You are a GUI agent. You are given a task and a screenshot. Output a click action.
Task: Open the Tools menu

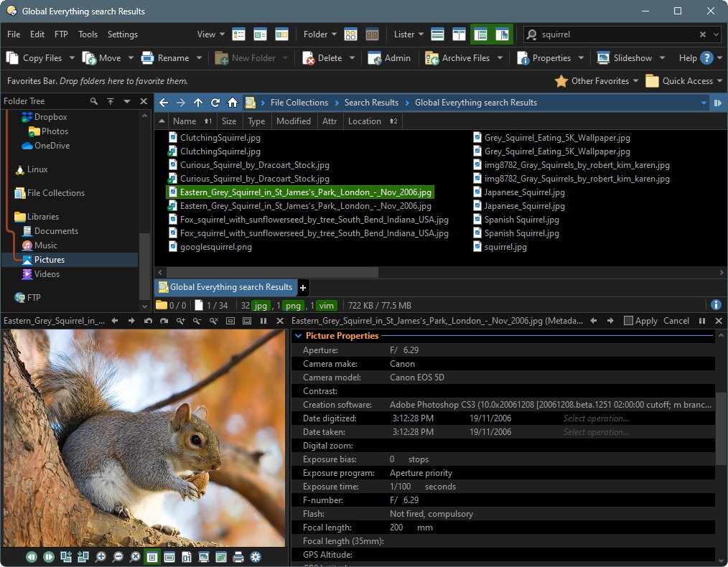coord(88,34)
